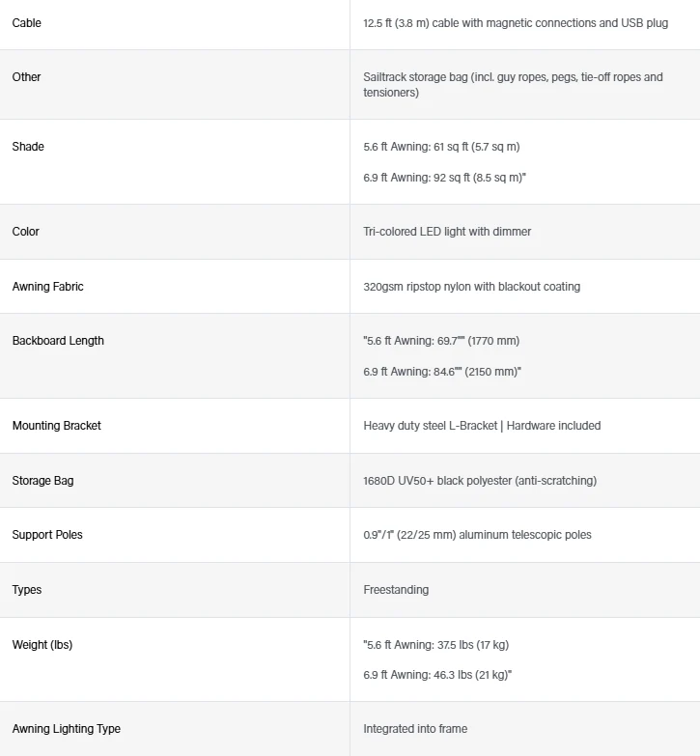Click the Shade row label
Image resolution: width=700 pixels, height=756 pixels.
(x=28, y=147)
